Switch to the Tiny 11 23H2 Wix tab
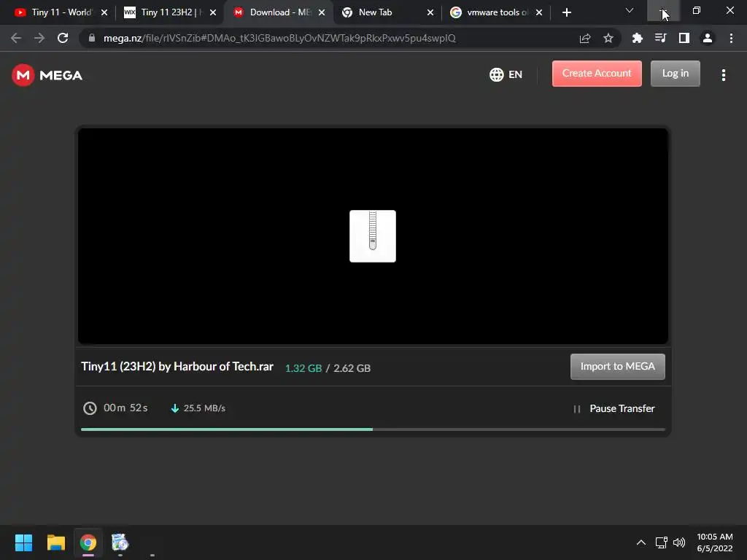The image size is (747, 560). pyautogui.click(x=169, y=12)
